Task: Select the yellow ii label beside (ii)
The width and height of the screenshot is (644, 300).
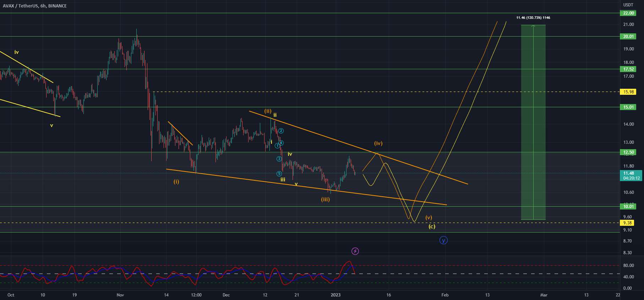Action: click(275, 115)
